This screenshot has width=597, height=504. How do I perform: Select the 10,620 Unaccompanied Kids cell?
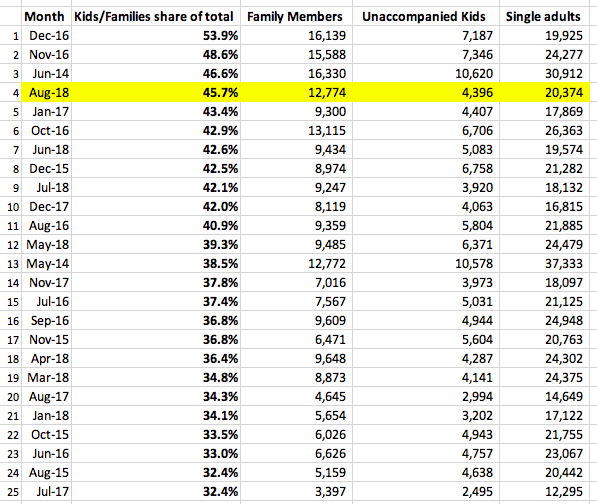click(474, 73)
